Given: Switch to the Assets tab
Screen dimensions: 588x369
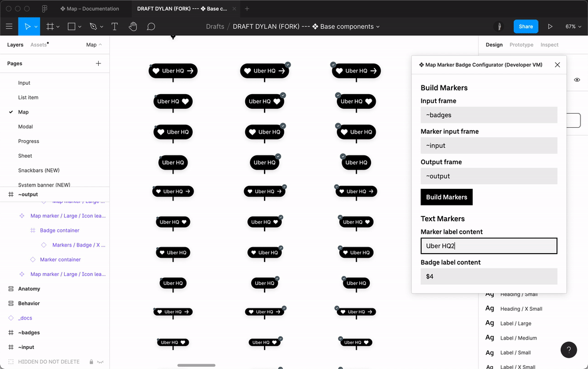Looking at the screenshot, I should (x=38, y=45).
